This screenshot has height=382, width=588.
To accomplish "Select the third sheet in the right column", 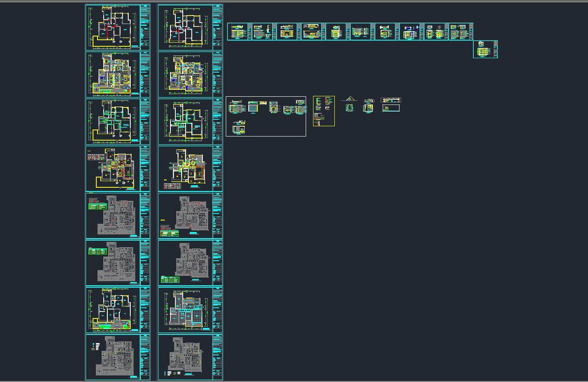I will [x=190, y=121].
